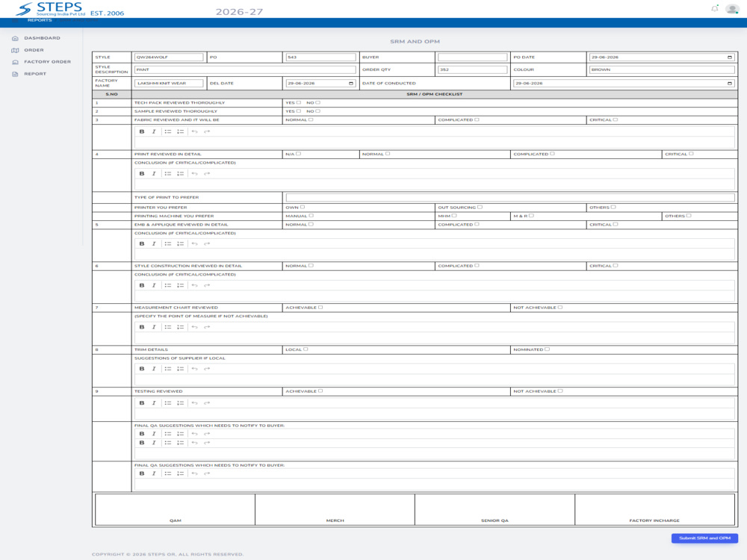
Task: Click the empty Buyer input field
Action: pos(473,57)
